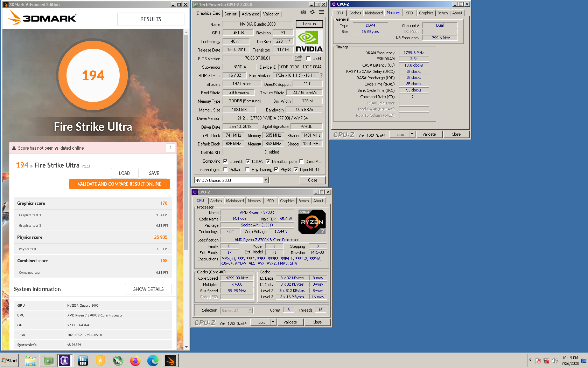Click SHOW DETAILS for System information
Viewport: 588px width, 368px height.
[148, 289]
